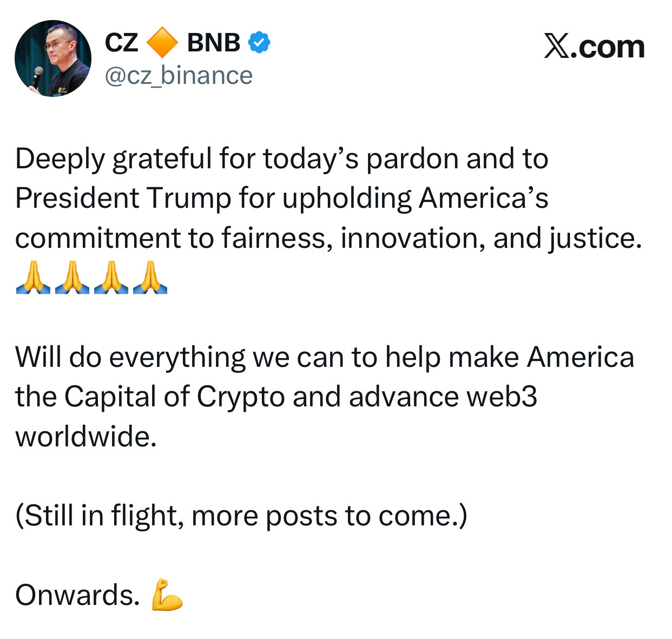Click the word "worldwide." in the post
Image resolution: width=672 pixels, height=639 pixels.
pos(86,436)
